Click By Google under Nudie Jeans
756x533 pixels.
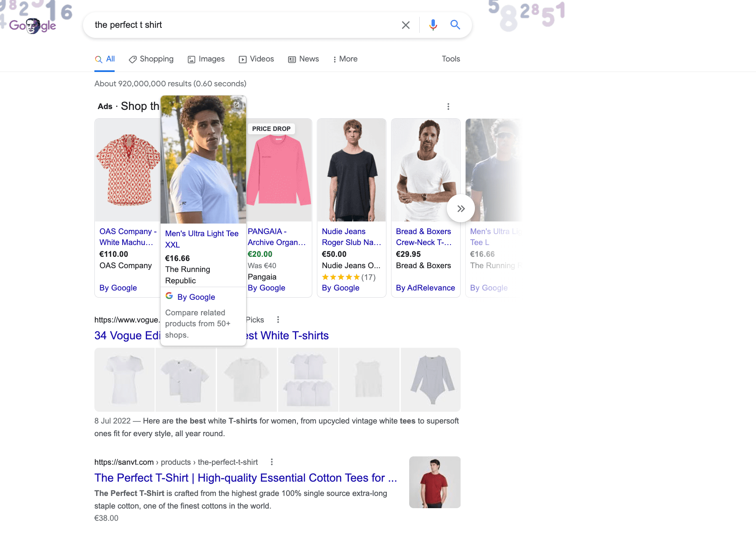click(340, 288)
